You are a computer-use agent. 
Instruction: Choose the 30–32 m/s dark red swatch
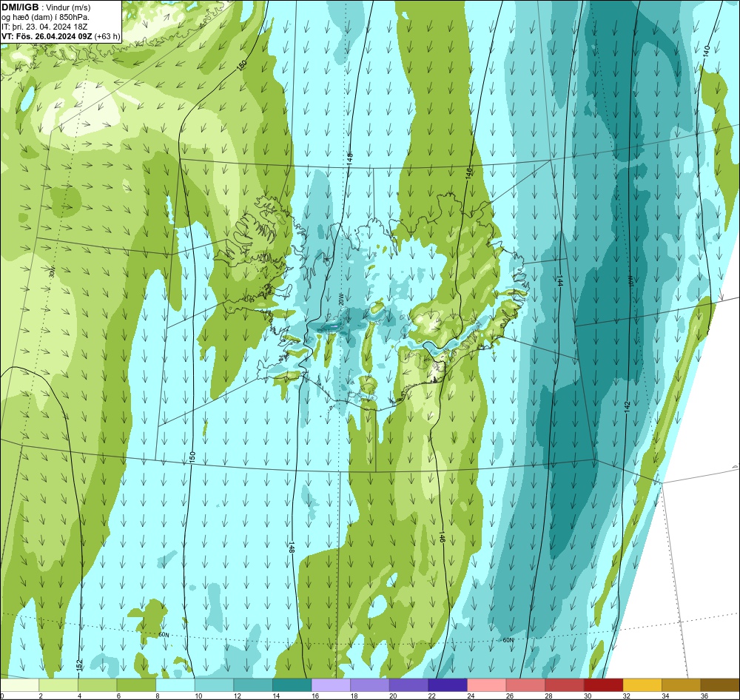(x=604, y=685)
